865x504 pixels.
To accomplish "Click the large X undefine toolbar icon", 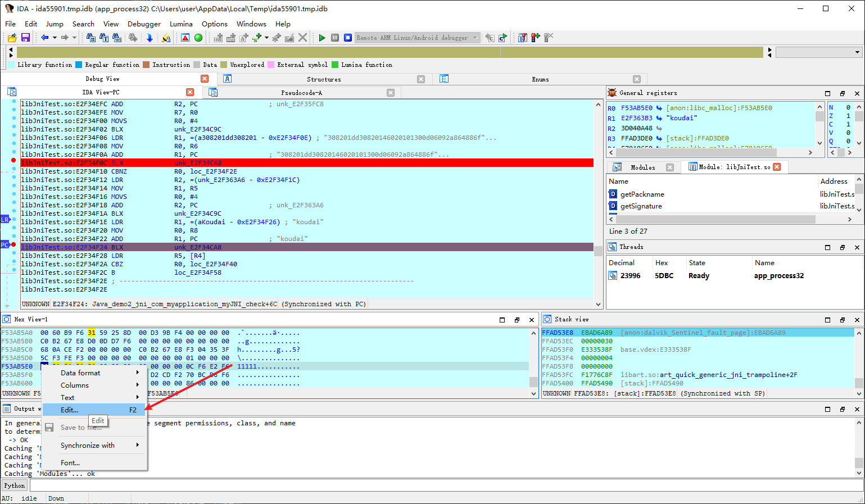I will (x=303, y=38).
